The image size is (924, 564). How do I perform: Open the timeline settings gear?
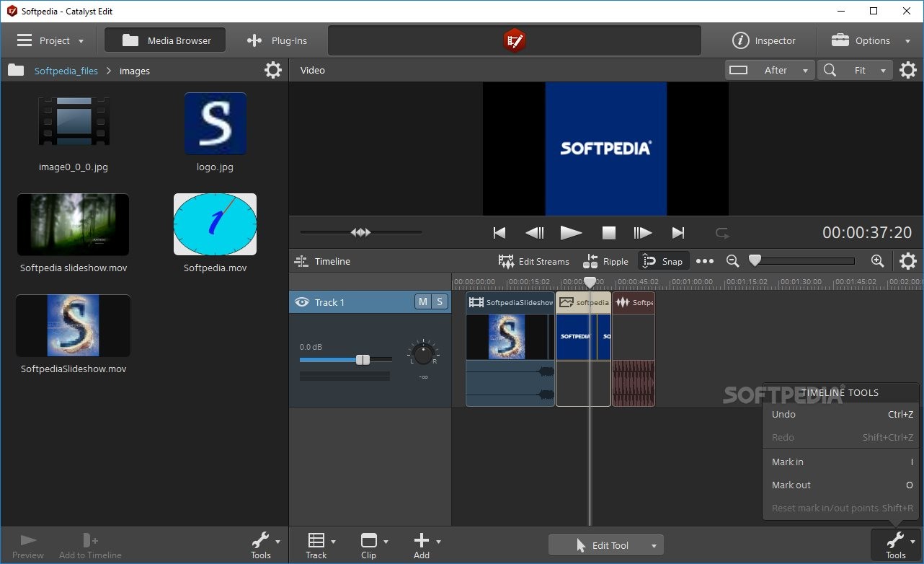click(908, 261)
